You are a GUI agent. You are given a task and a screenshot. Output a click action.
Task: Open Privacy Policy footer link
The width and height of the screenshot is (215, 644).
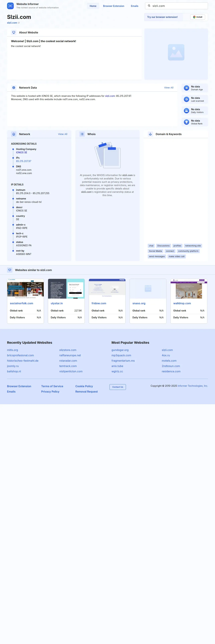point(50,392)
